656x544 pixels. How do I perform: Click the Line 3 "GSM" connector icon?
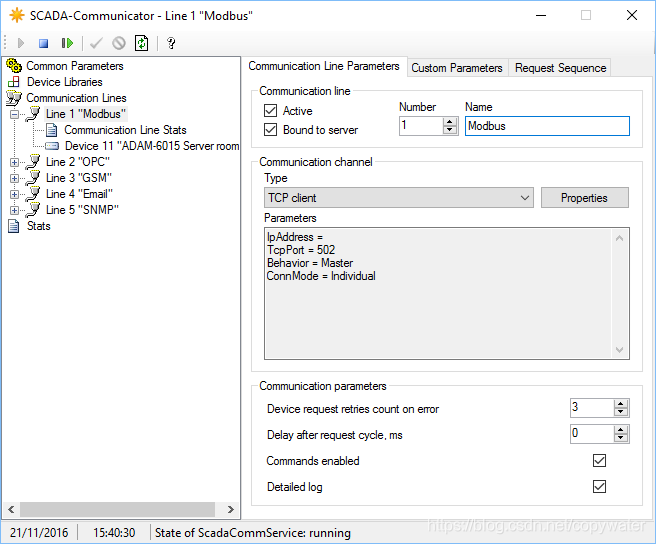(33, 178)
